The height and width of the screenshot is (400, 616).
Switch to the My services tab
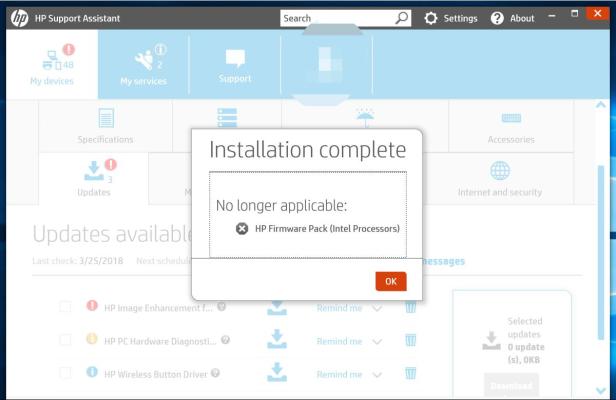(x=144, y=65)
